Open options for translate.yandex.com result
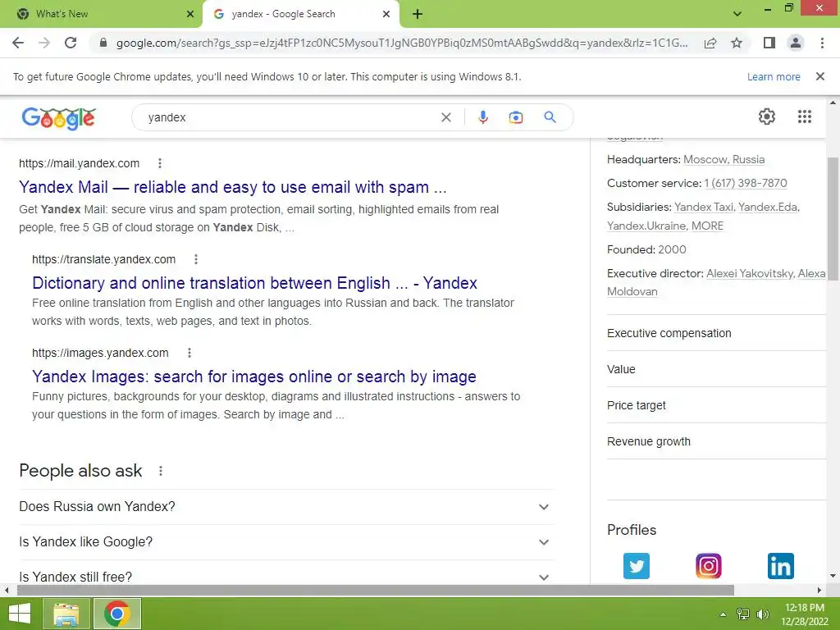 (196, 259)
